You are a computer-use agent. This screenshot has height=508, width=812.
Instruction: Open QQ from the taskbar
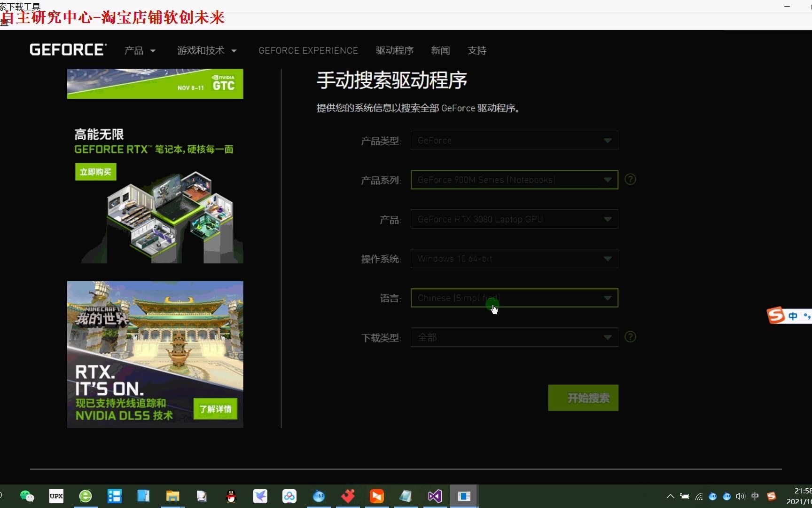pyautogui.click(x=231, y=496)
